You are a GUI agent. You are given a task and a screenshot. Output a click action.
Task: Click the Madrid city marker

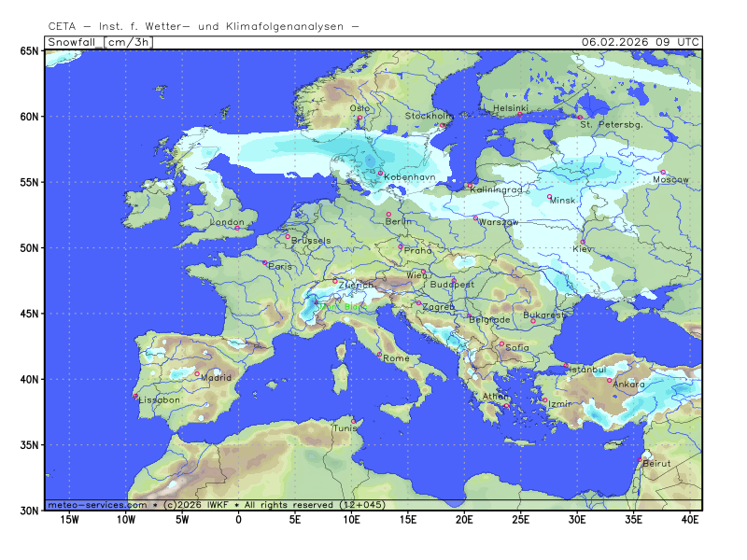[x=197, y=374]
